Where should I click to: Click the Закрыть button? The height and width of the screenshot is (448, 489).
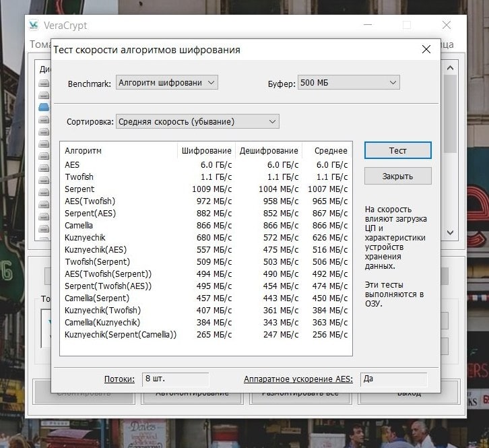point(397,176)
